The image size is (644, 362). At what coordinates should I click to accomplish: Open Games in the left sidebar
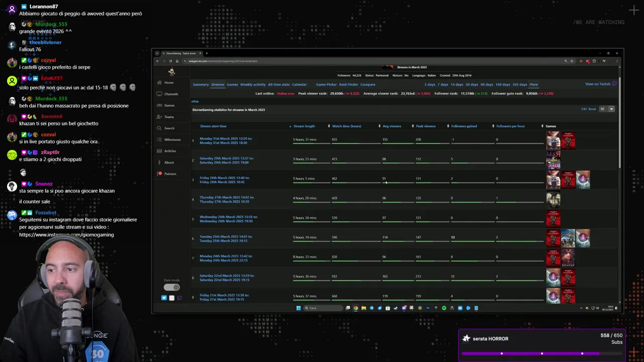click(x=166, y=105)
